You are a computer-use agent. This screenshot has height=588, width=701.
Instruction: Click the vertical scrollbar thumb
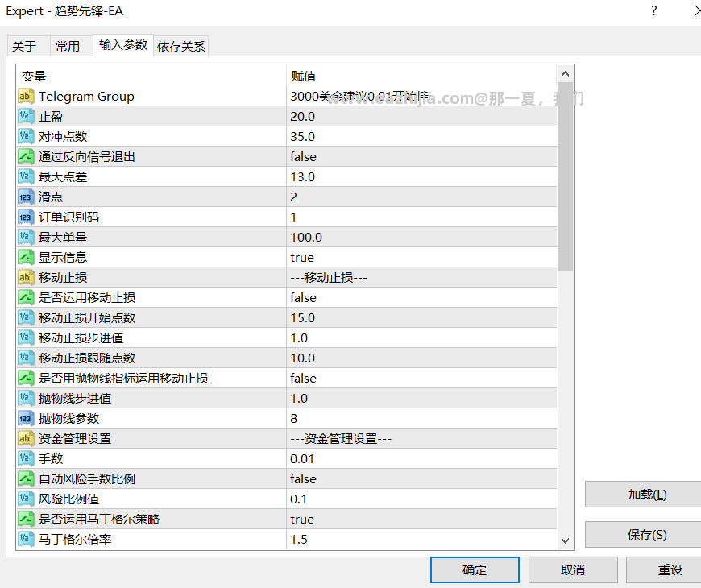pyautogui.click(x=565, y=178)
